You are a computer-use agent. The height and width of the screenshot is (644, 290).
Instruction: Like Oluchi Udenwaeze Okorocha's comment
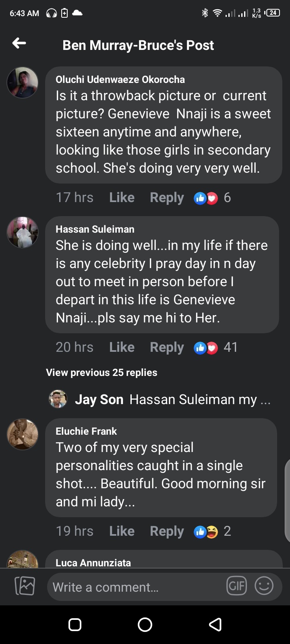(122, 198)
